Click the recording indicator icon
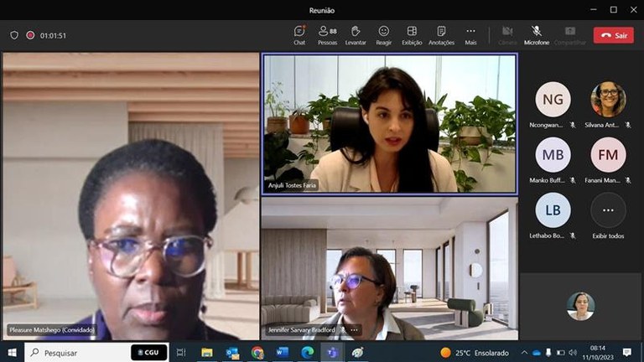644x362 pixels. point(30,35)
